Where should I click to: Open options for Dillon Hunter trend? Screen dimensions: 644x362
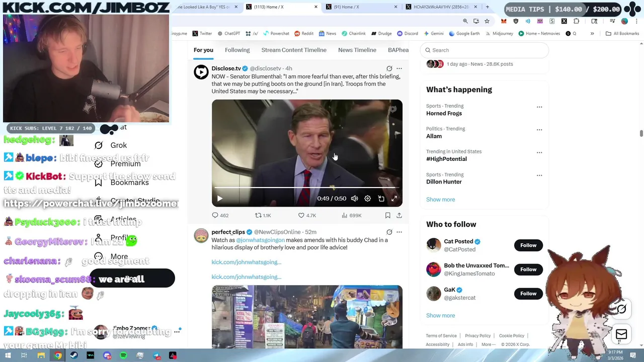pyautogui.click(x=539, y=175)
